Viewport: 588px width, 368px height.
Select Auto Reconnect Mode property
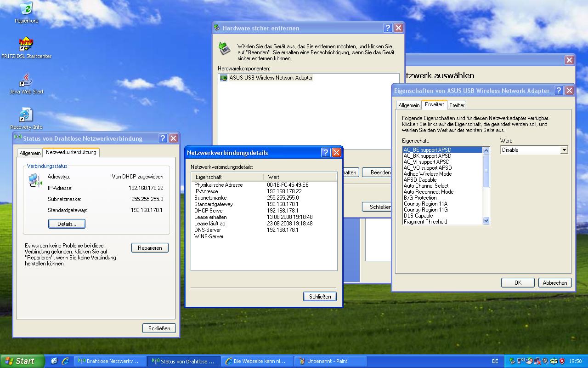point(442,192)
